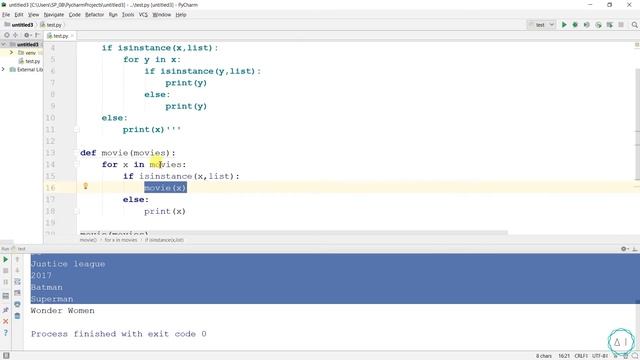Screen dimensions: 640x360
Task: Expand External Libraries node
Action: 4,69
